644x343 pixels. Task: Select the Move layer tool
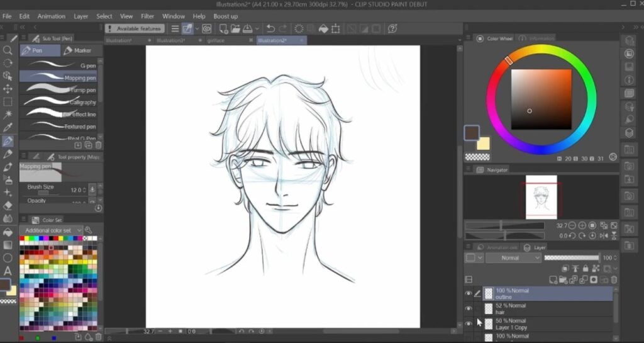(x=8, y=89)
